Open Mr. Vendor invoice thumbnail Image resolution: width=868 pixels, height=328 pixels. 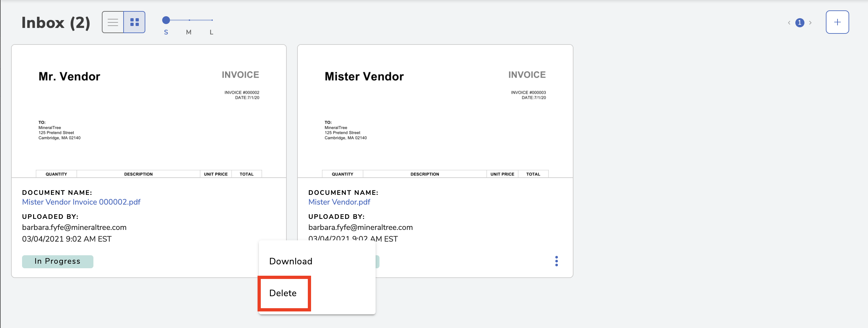pos(149,111)
